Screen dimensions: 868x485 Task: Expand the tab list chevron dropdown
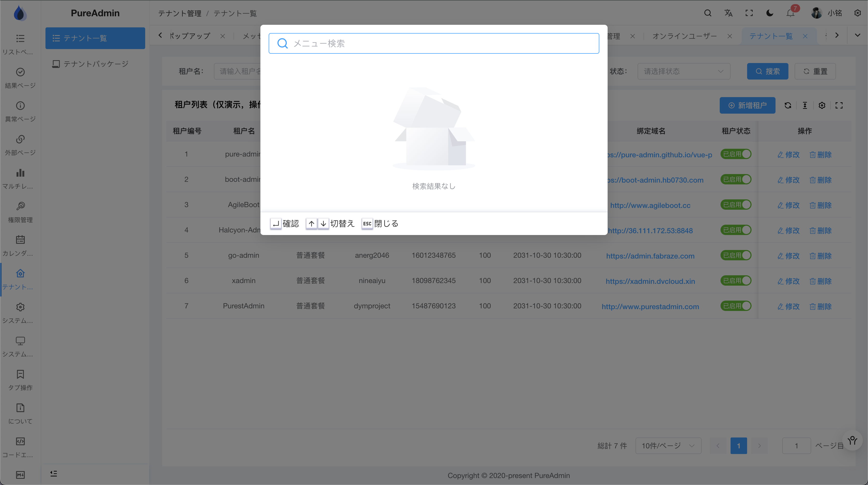pyautogui.click(x=857, y=35)
